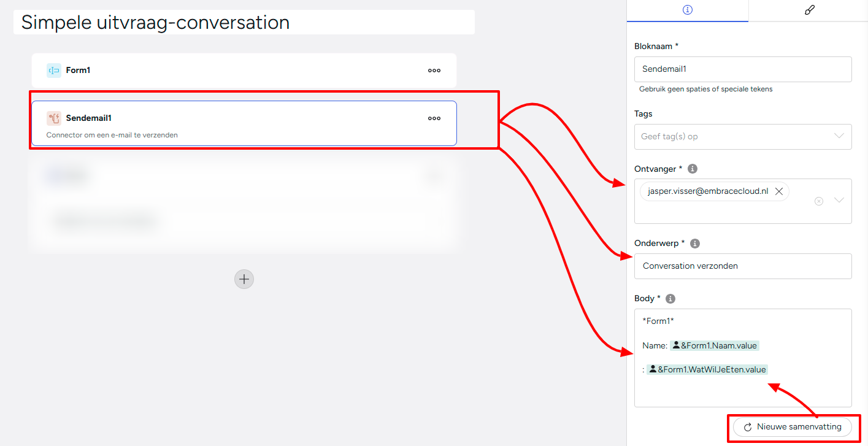Switch to the brush styling tab
This screenshot has width=868, height=446.
tap(808, 10)
